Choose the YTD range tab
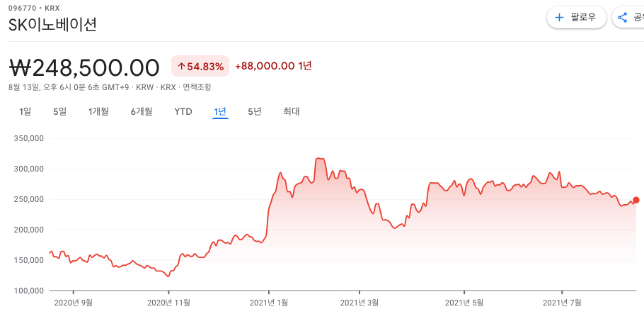Screen dimensions: 644x314 tap(183, 111)
